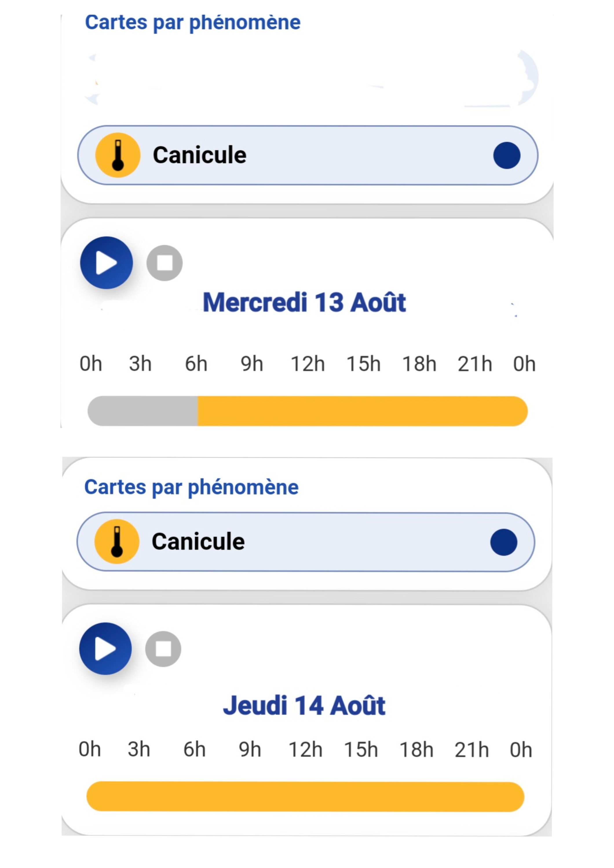Image resolution: width=614 pixels, height=868 pixels.
Task: Click the Jeudi 14 Août date title
Action: click(304, 705)
